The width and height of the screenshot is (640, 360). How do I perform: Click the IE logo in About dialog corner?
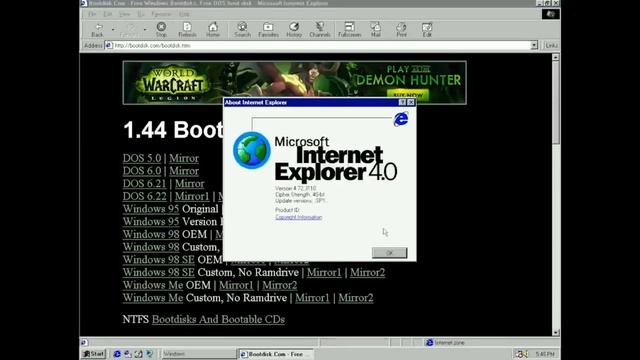coord(401,119)
